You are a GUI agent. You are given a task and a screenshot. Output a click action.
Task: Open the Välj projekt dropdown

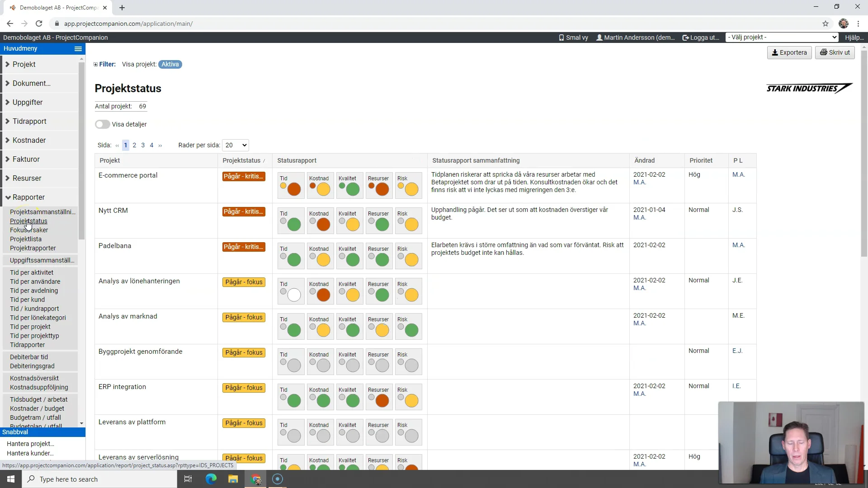click(x=782, y=38)
